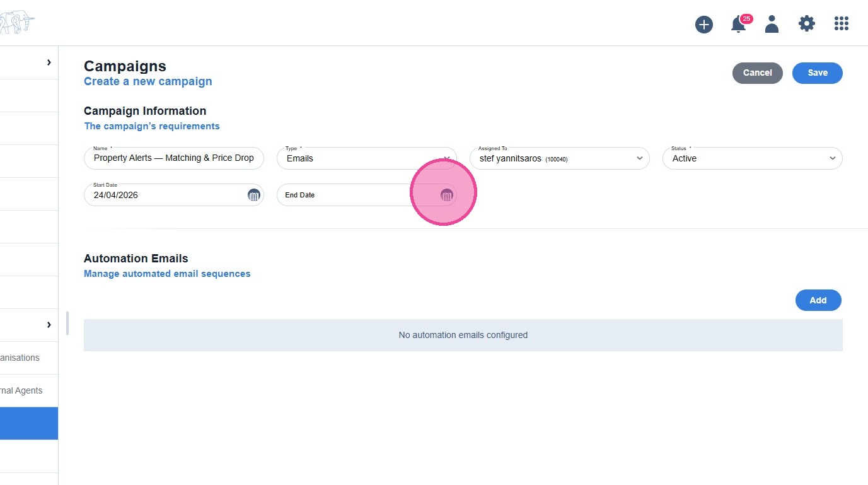Click Add in Automation Emails
The height and width of the screenshot is (485, 868).
[818, 300]
